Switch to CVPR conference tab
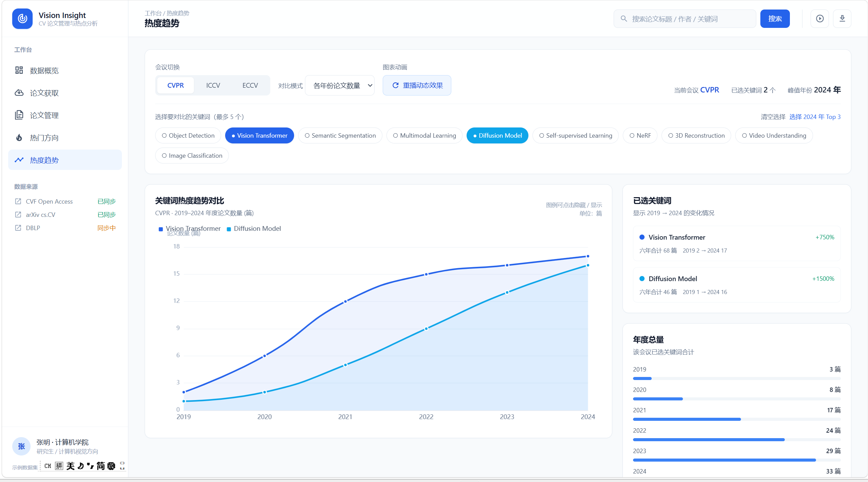This screenshot has width=868, height=482. [x=176, y=85]
